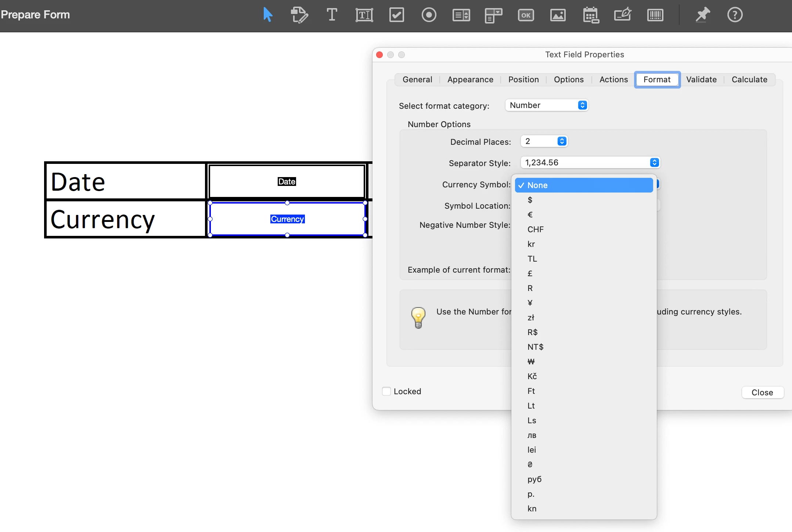Choose the € currency symbol option
792x532 pixels.
[530, 215]
